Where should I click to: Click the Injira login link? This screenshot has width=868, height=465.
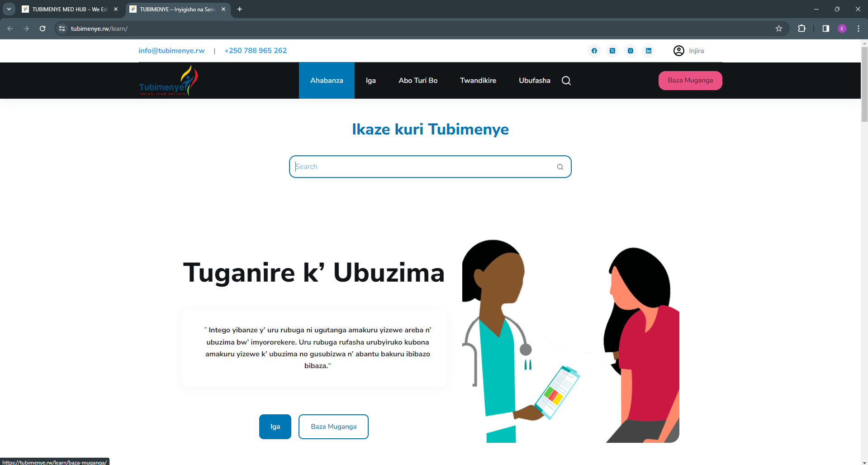697,51
